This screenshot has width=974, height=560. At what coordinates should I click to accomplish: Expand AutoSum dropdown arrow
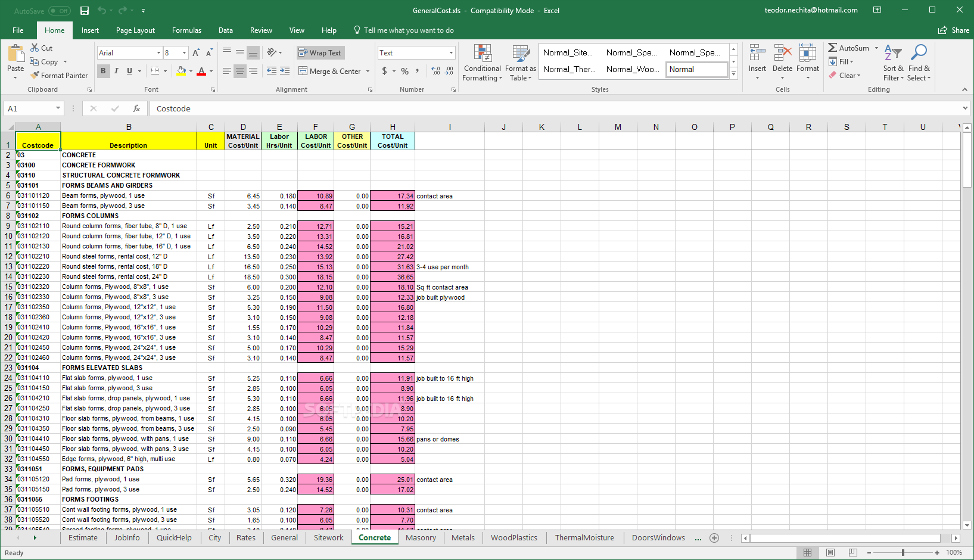pos(876,48)
